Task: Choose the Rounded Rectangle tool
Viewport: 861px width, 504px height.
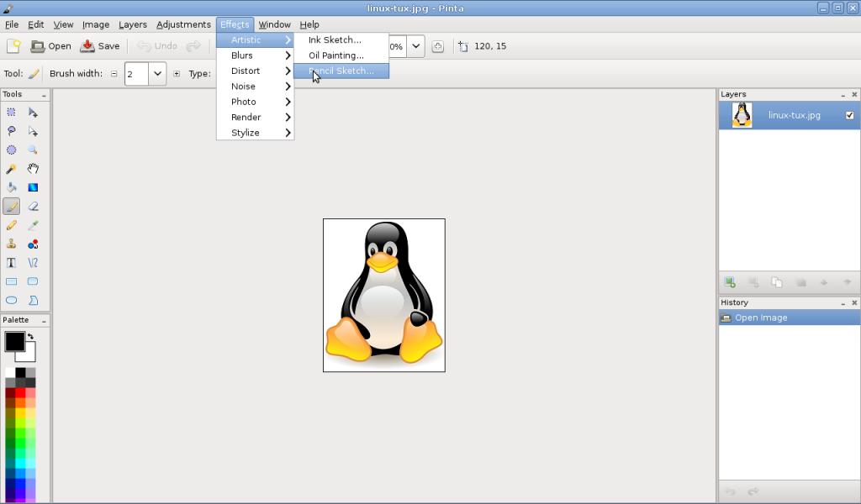Action: pyautogui.click(x=33, y=281)
